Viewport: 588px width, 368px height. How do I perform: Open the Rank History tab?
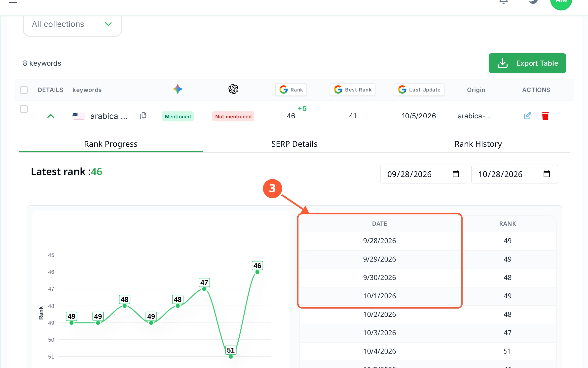coord(478,144)
